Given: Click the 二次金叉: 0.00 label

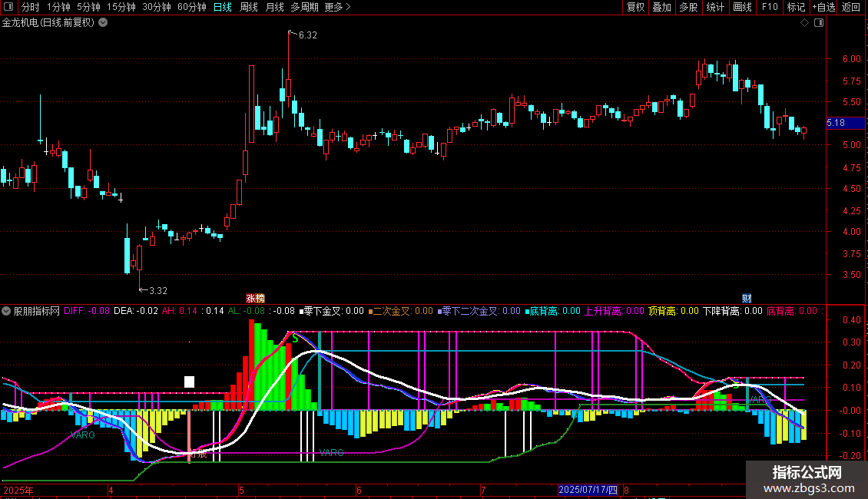Looking at the screenshot, I should pyautogui.click(x=401, y=311).
